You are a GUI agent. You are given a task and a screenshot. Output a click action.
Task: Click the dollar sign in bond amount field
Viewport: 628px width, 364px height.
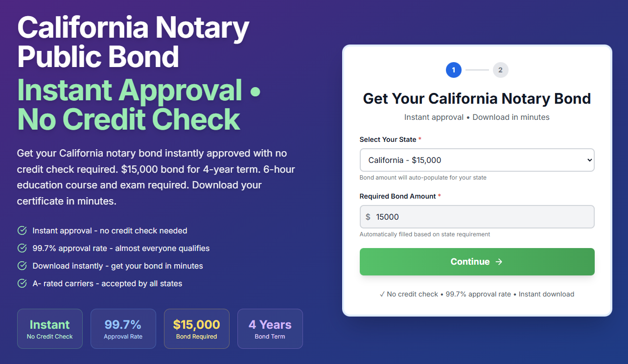368,217
